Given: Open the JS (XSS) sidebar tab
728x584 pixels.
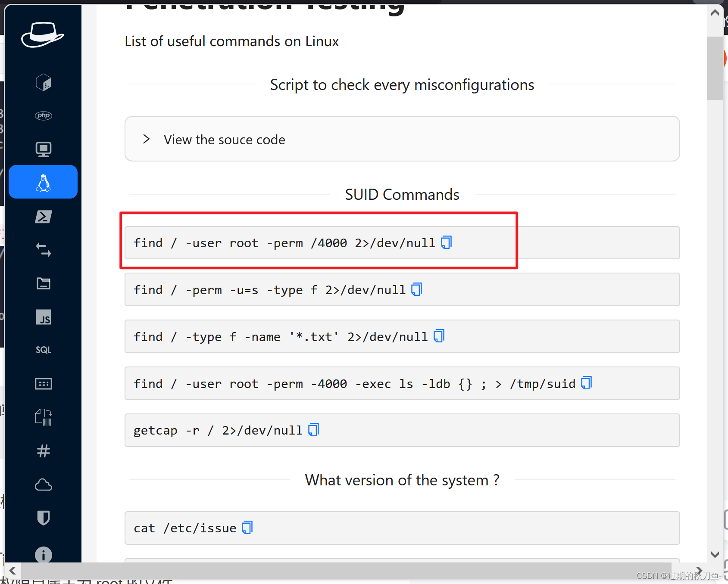Looking at the screenshot, I should [x=44, y=317].
